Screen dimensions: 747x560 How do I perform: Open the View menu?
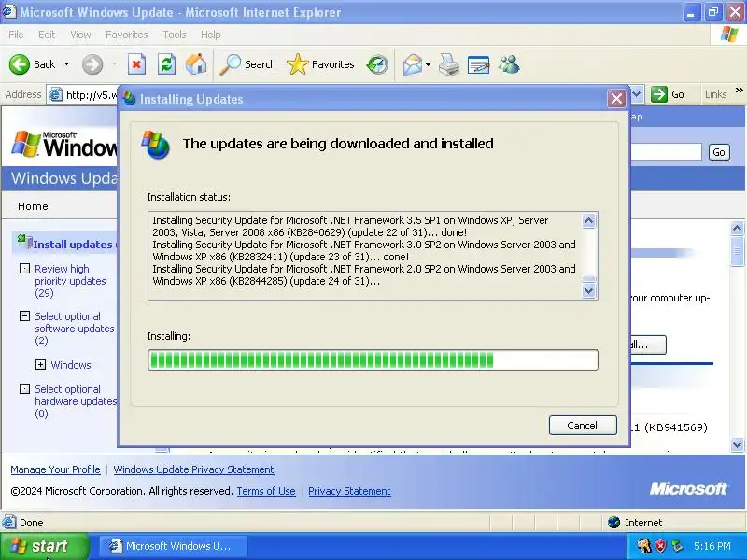[x=80, y=35]
